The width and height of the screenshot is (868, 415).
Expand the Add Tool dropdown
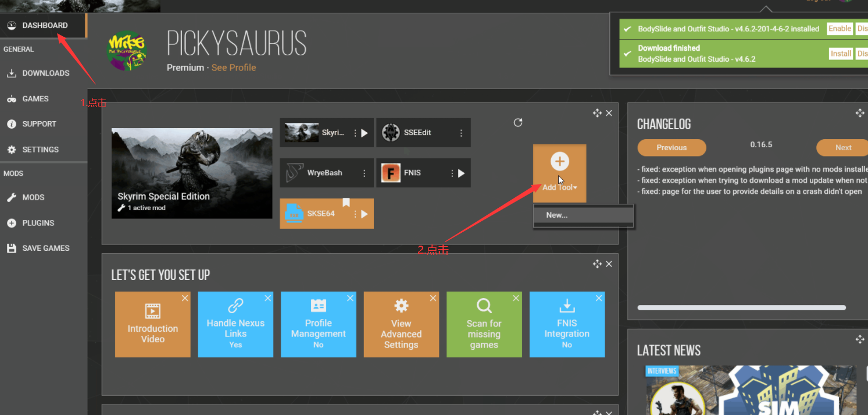pos(559,173)
